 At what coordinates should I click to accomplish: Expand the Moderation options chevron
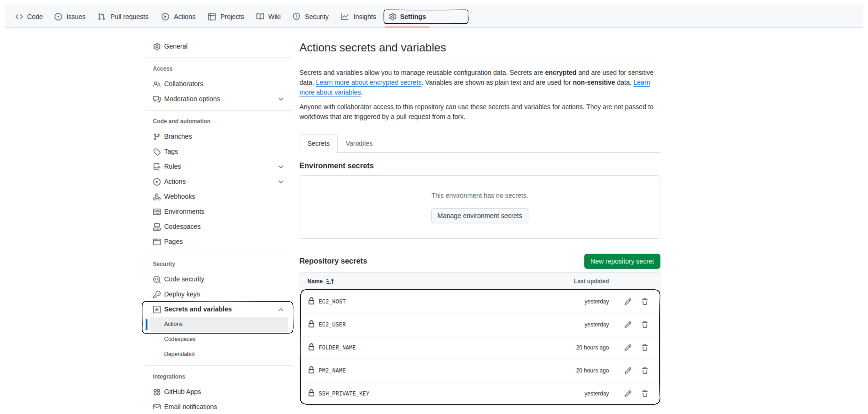tap(281, 99)
